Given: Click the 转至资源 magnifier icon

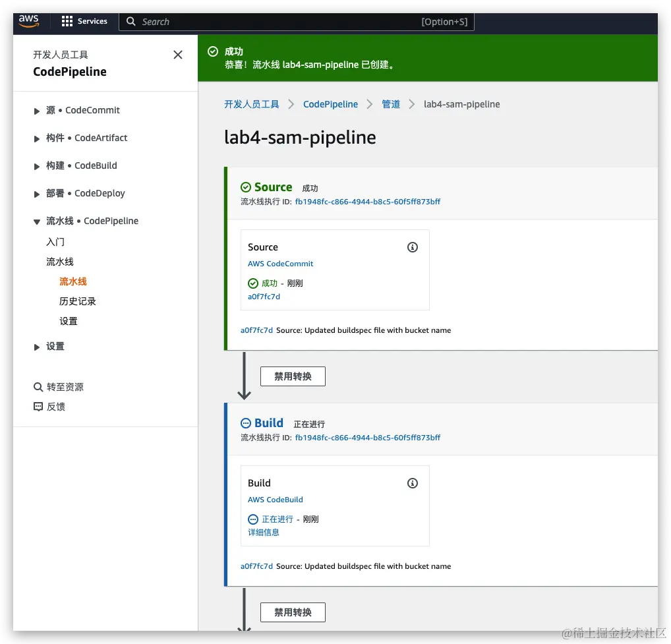Looking at the screenshot, I should (x=38, y=387).
